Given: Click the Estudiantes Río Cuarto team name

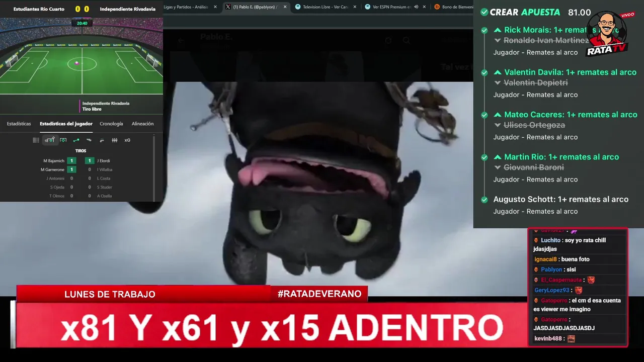Looking at the screenshot, I should [39, 9].
